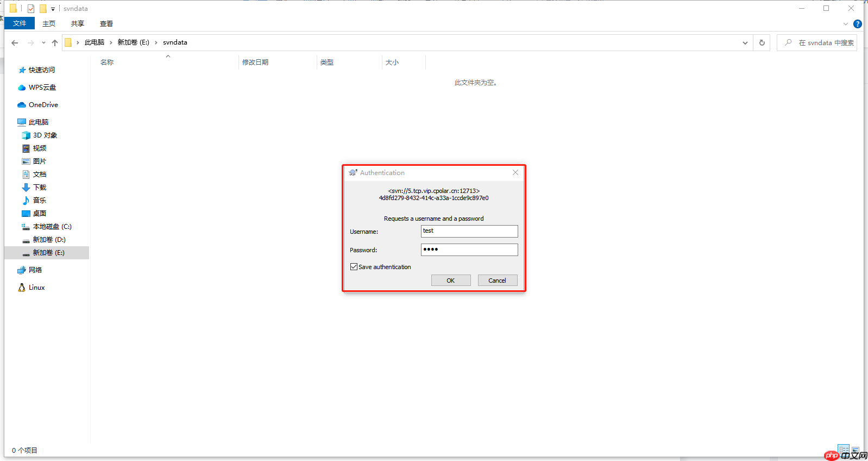This screenshot has height=461, width=868.
Task: Select the 新加卷 (E:) drive icon
Action: pyautogui.click(x=26, y=253)
